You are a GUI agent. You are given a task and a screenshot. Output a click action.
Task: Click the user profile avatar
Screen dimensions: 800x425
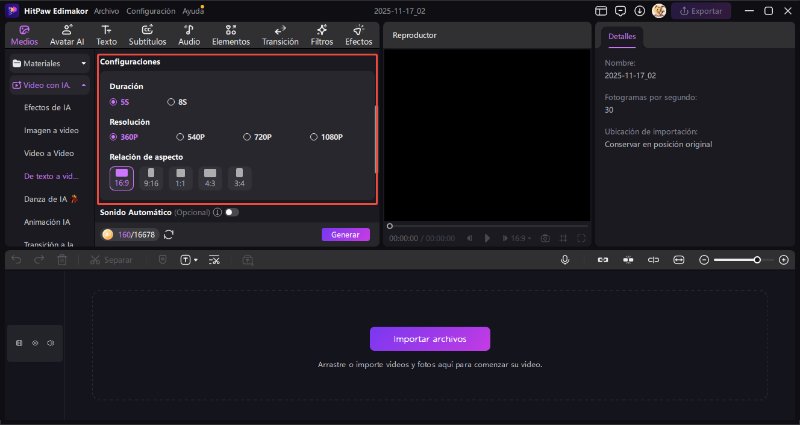click(659, 11)
